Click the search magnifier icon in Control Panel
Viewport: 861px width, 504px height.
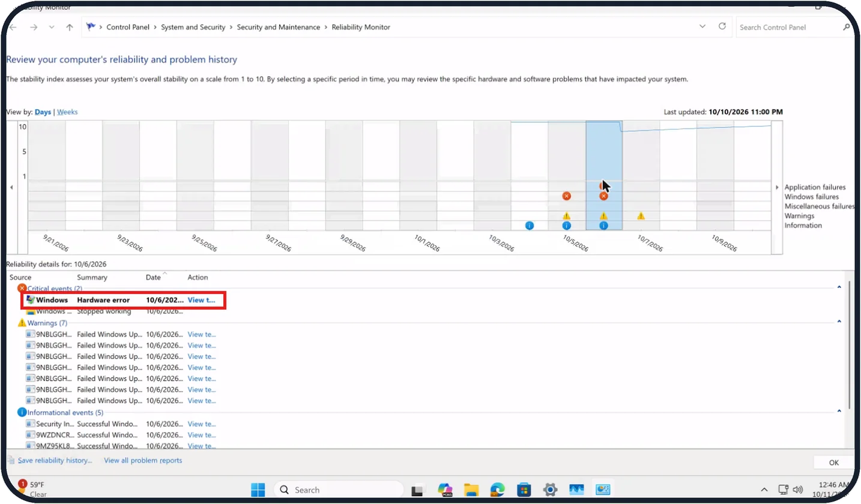(x=847, y=27)
